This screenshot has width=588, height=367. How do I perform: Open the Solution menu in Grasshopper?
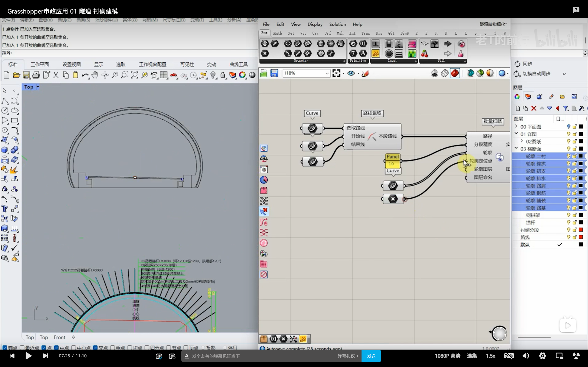(x=337, y=24)
